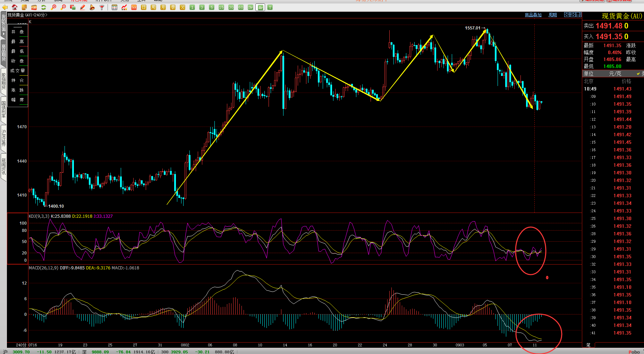Click chart previous left-arrow button
Viewport: 644px width, 354px height.
(x=567, y=15)
